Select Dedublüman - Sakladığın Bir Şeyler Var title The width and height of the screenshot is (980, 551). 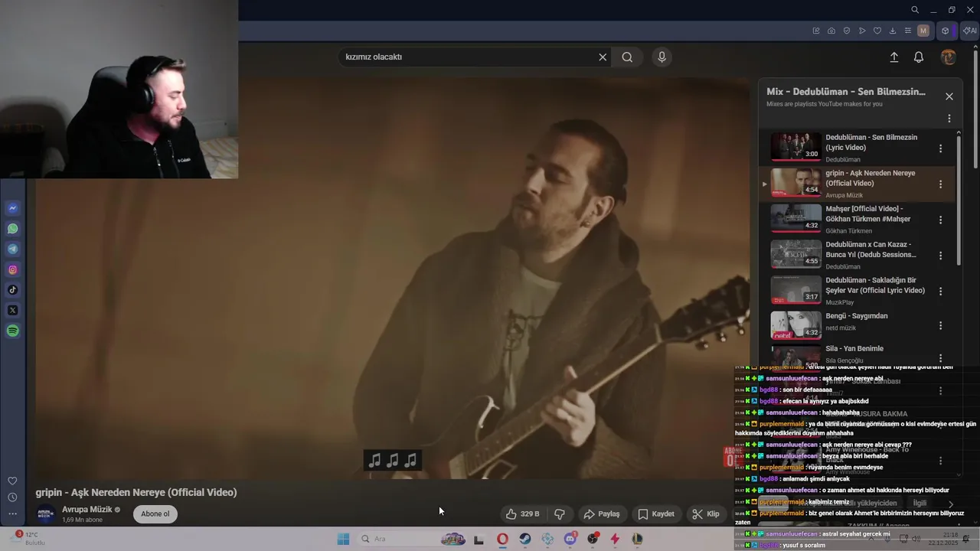pos(875,285)
